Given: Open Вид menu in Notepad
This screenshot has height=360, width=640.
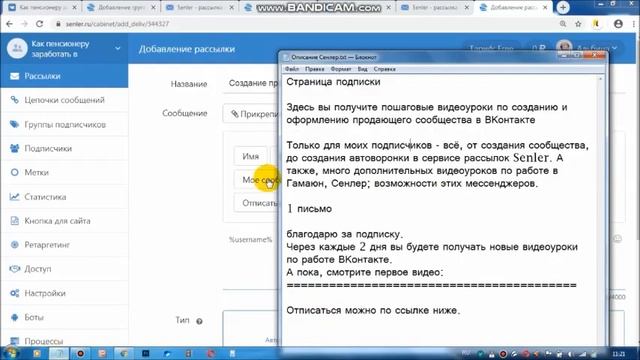Looking at the screenshot, I should 362,69.
